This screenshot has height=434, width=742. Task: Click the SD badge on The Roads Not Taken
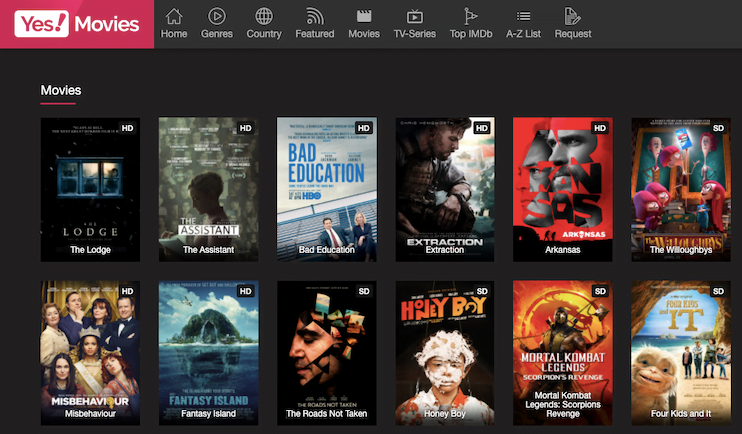[x=364, y=292]
